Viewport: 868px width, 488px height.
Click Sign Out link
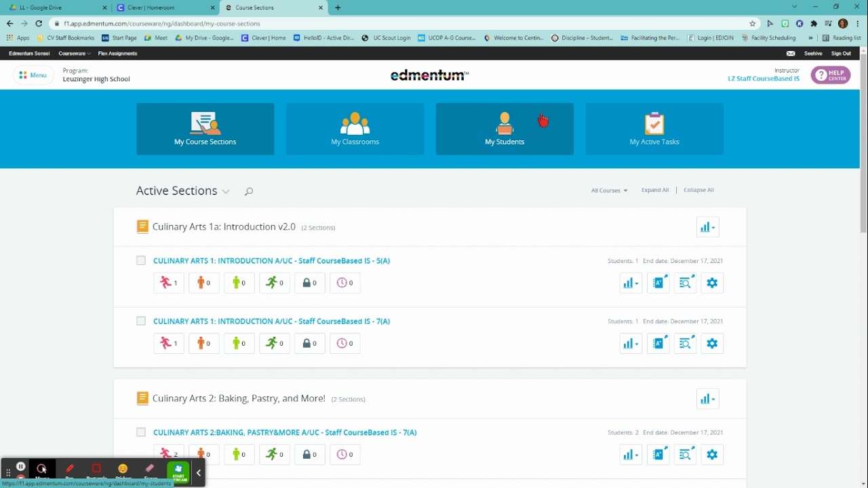coord(841,54)
